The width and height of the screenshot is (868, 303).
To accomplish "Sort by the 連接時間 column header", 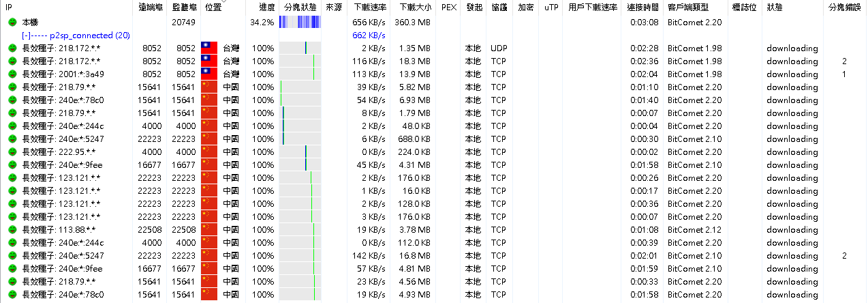I will [642, 7].
